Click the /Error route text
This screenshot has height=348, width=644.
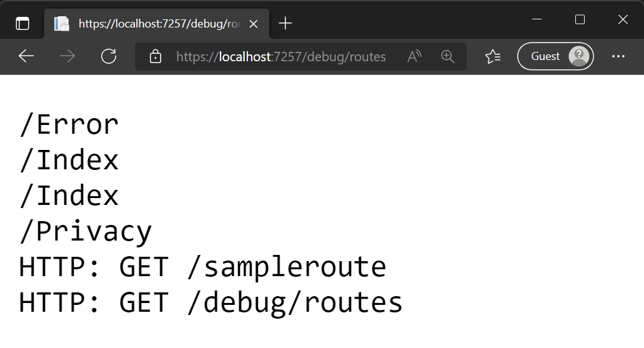pyautogui.click(x=69, y=124)
